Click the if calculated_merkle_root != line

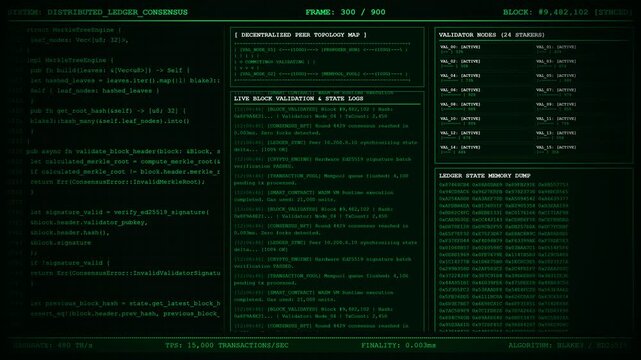[x=126, y=172]
